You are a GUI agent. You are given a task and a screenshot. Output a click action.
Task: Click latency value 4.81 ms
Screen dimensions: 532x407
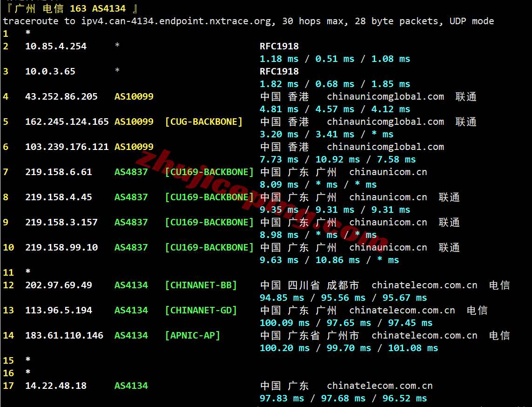tap(279, 109)
